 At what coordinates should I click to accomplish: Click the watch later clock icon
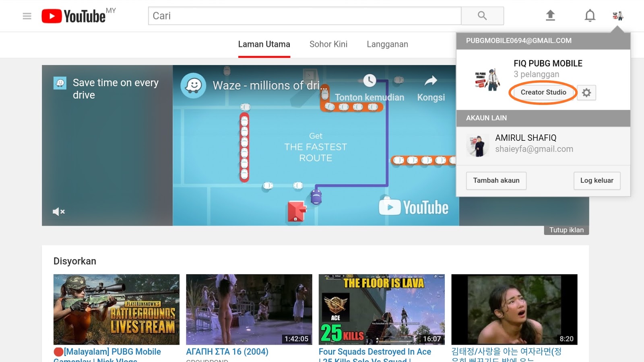(x=369, y=80)
